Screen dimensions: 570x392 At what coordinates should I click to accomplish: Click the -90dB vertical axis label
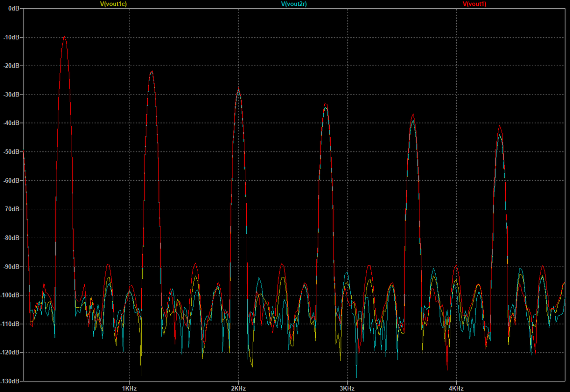click(12, 267)
